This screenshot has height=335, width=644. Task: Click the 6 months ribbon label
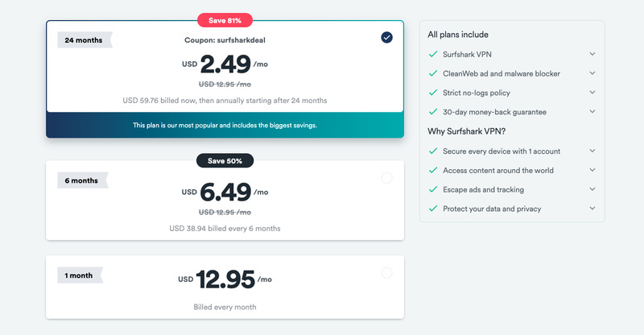tap(83, 180)
